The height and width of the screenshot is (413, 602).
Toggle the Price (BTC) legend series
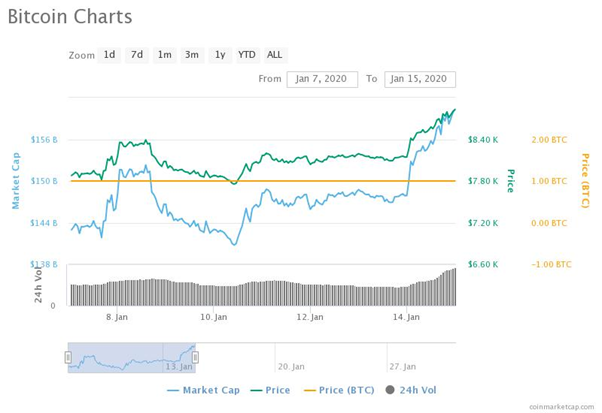tap(339, 390)
